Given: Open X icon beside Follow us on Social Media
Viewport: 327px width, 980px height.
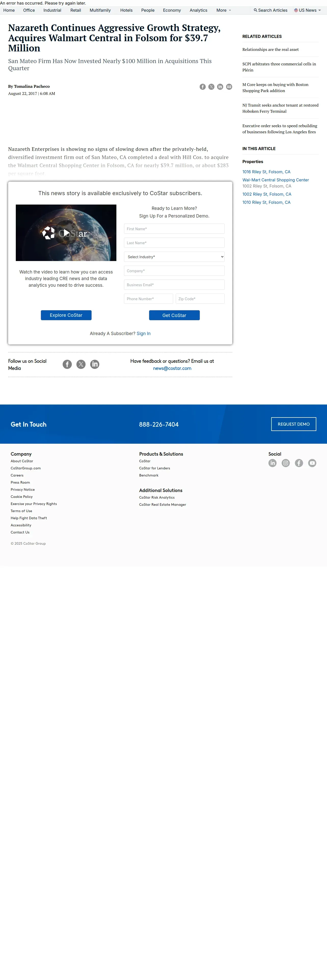Looking at the screenshot, I should [x=81, y=365].
